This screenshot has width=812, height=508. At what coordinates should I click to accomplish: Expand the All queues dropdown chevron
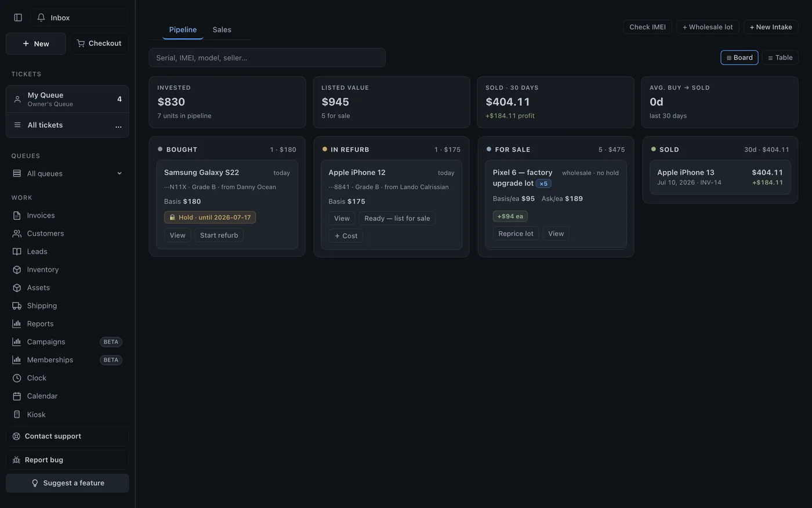(119, 173)
